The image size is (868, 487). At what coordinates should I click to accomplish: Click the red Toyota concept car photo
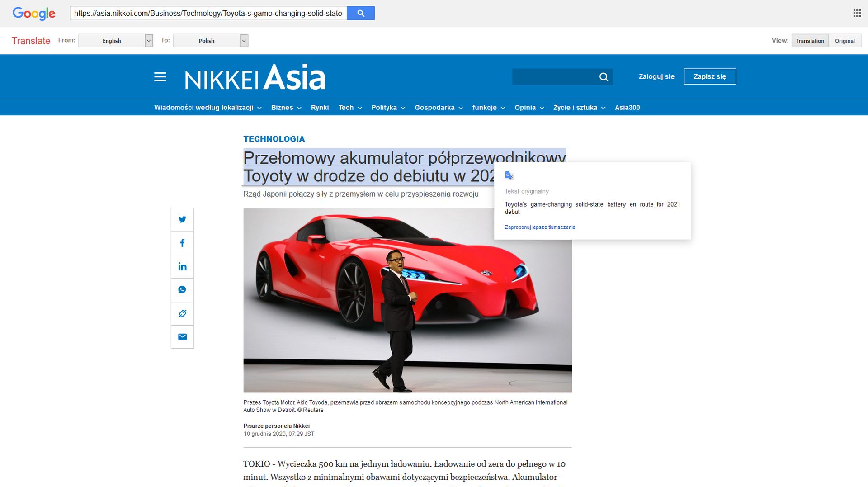click(x=407, y=300)
